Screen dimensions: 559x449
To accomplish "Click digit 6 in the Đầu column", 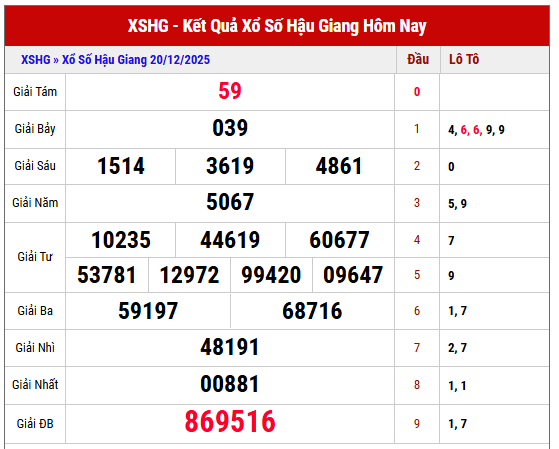I will click(x=417, y=311).
